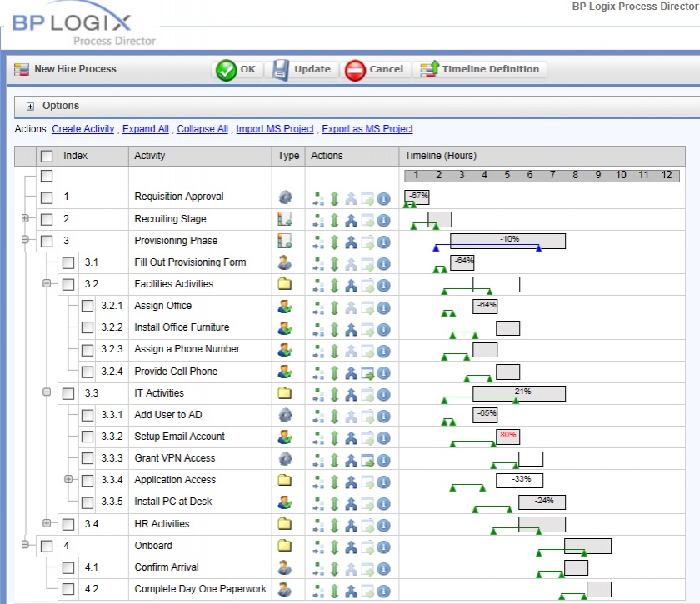Expand the HR Activities node
Image resolution: width=700 pixels, height=604 pixels.
47,522
